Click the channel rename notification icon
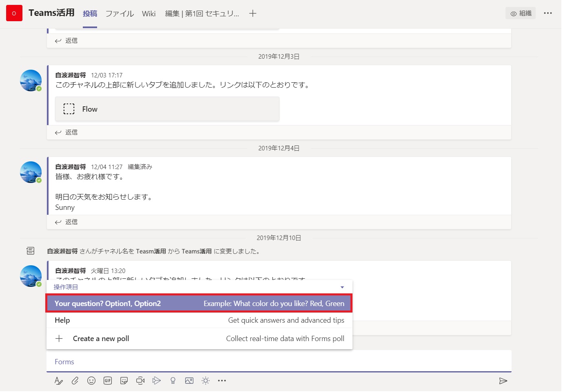The image size is (563, 392). click(31, 251)
